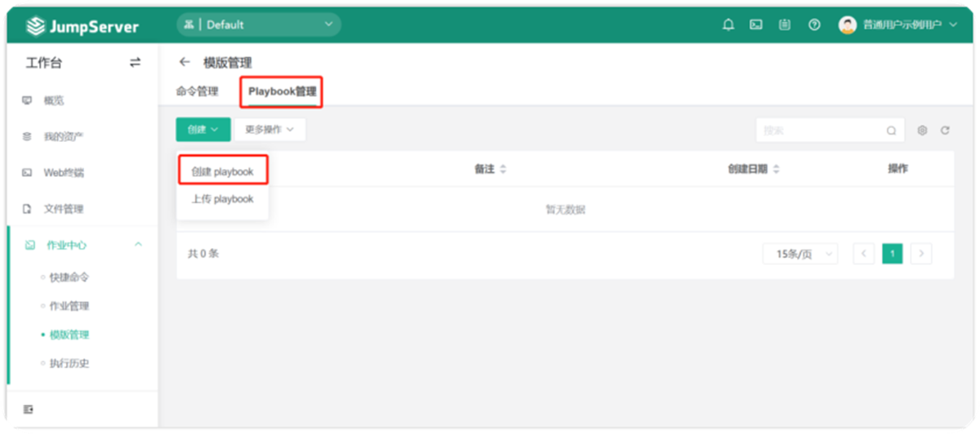The width and height of the screenshot is (980, 434).
Task: Switch to the Playbook管理 tab
Action: tap(283, 92)
